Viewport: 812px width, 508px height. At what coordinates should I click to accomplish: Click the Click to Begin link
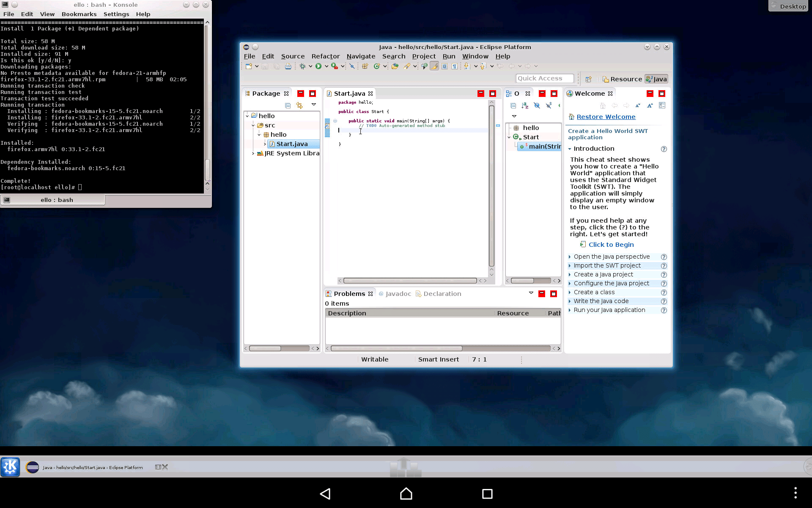611,245
